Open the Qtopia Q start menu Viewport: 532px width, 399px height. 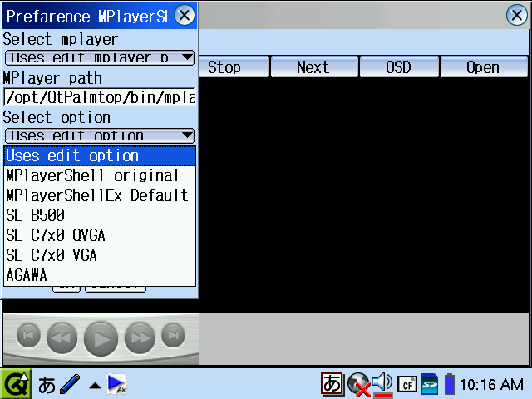point(16,384)
